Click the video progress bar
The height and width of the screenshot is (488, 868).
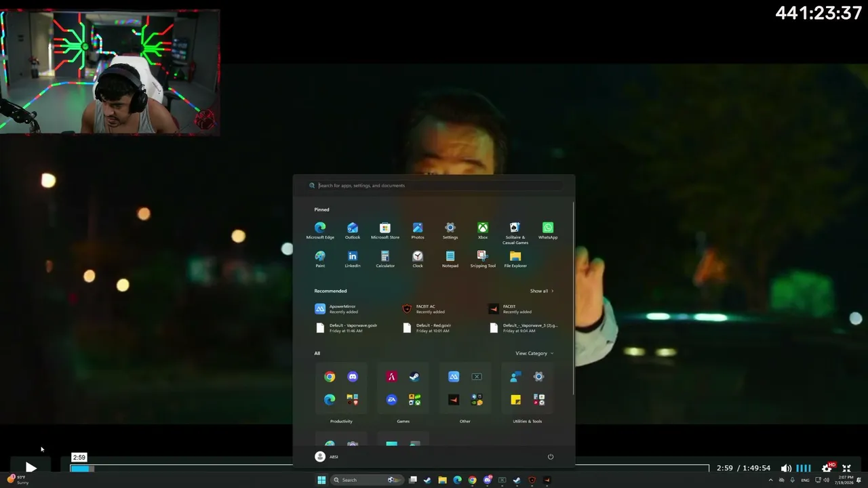click(390, 468)
